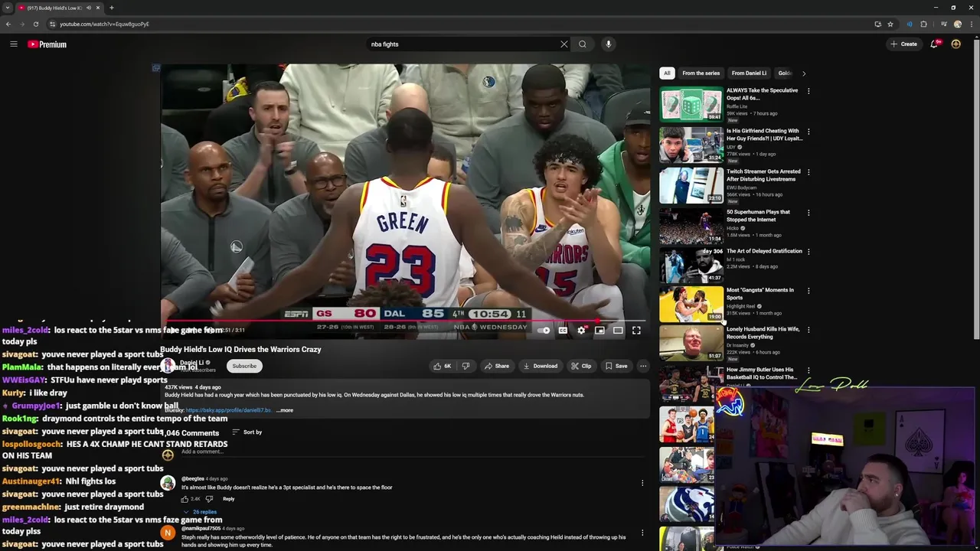Enter full screen video mode
Image resolution: width=980 pixels, height=551 pixels.
(x=636, y=331)
